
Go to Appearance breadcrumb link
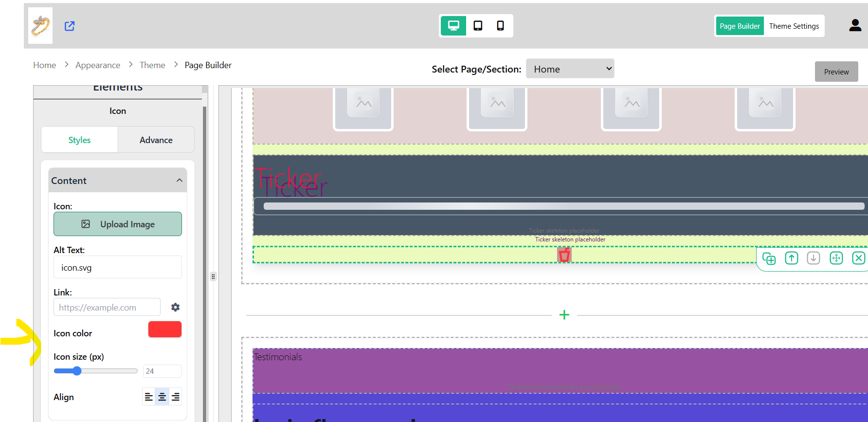(x=98, y=65)
